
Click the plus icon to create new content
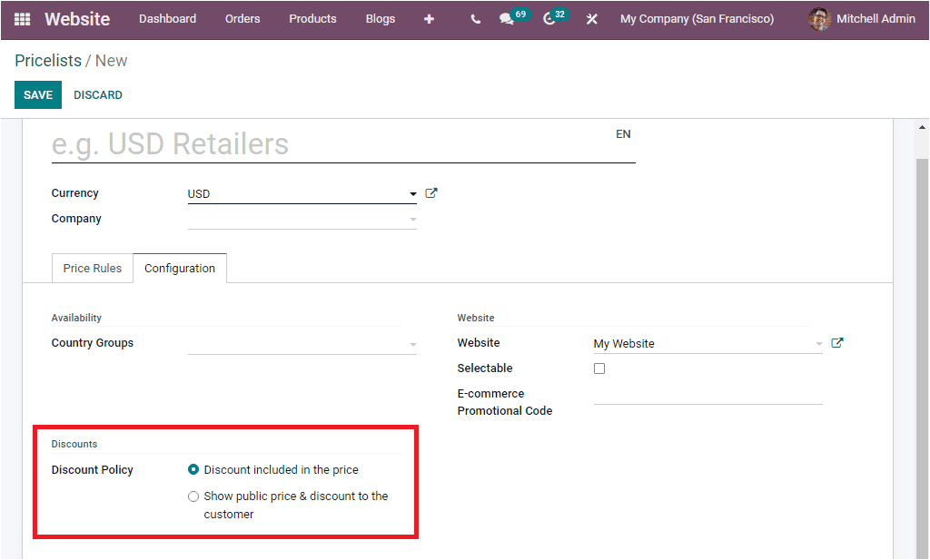click(x=429, y=18)
